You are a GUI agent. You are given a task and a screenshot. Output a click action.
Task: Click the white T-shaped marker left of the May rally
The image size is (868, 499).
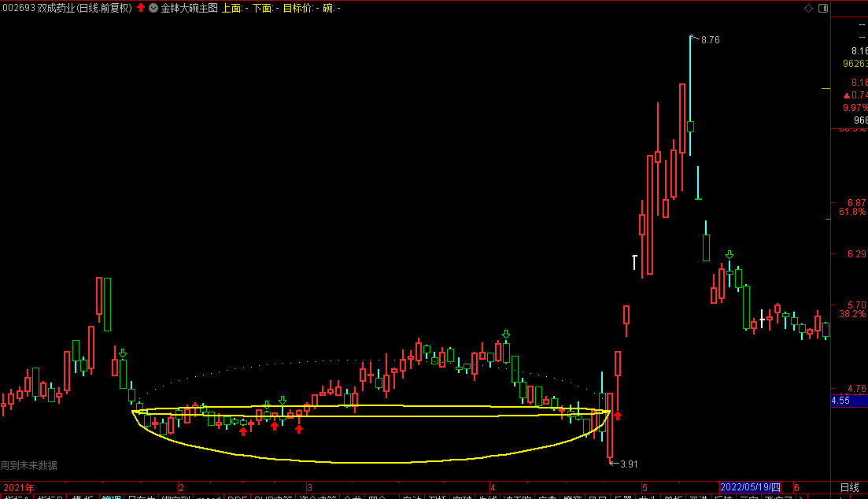click(x=634, y=262)
